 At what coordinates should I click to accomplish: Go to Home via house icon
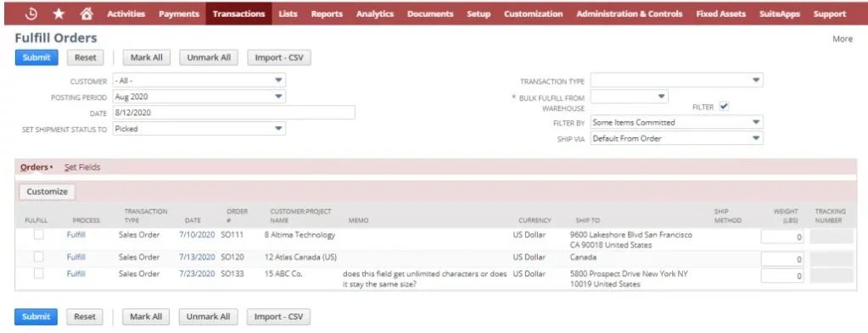(x=87, y=14)
